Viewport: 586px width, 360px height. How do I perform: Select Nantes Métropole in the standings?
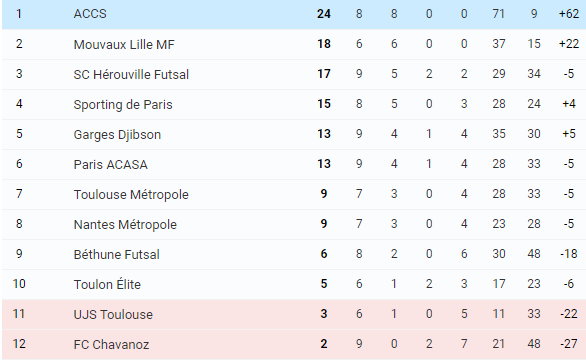125,224
